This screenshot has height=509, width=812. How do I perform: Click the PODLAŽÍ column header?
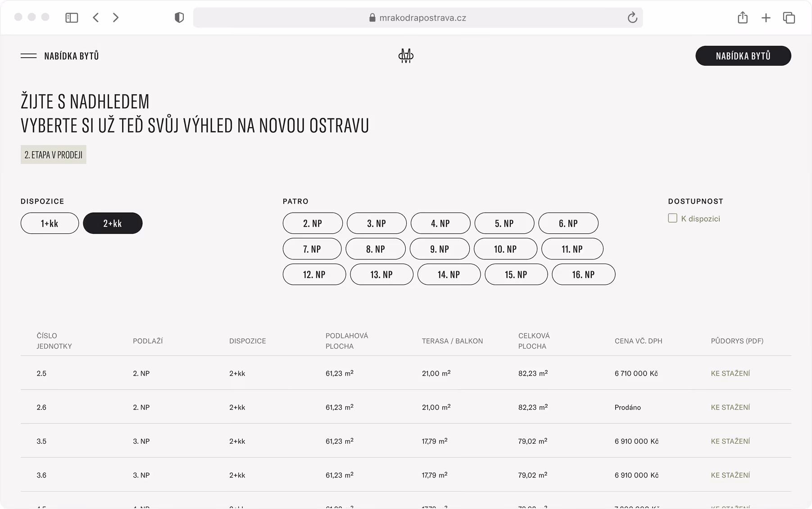tap(148, 341)
